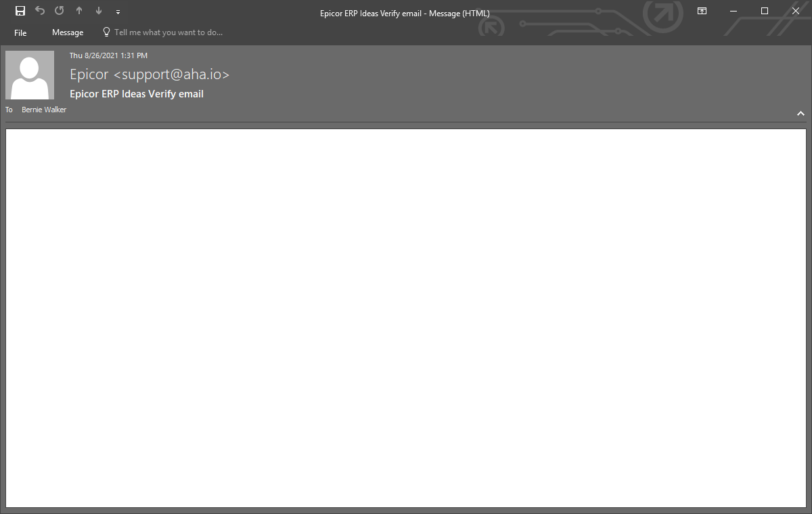Click sender Epicor <support@aha.io>
Image resolution: width=812 pixels, height=514 pixels.
pyautogui.click(x=150, y=74)
